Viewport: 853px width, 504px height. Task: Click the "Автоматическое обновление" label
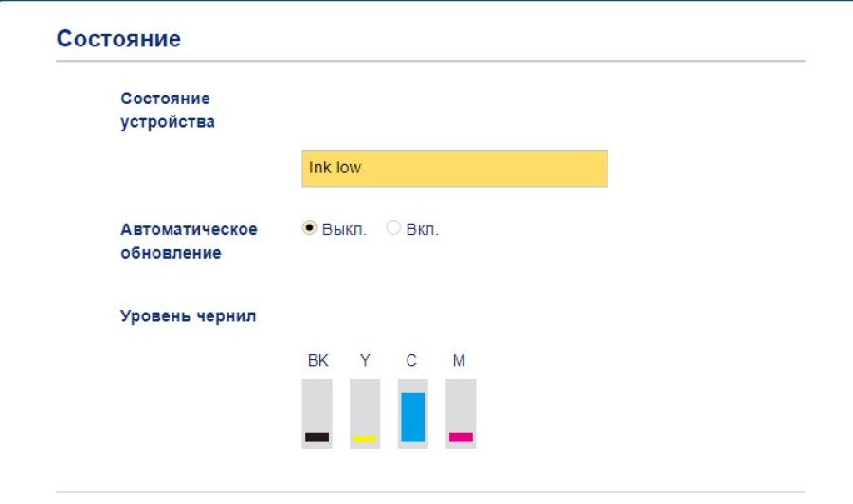tap(189, 241)
